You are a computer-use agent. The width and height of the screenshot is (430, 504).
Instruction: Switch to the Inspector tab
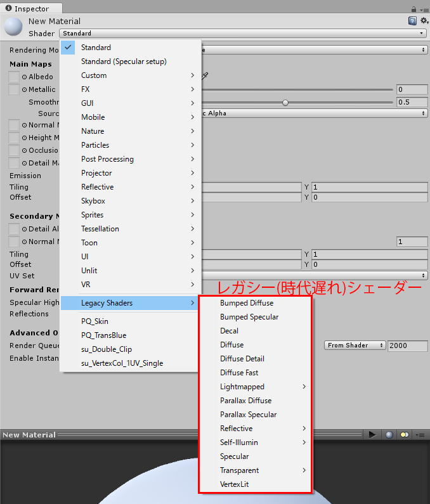pyautogui.click(x=31, y=8)
